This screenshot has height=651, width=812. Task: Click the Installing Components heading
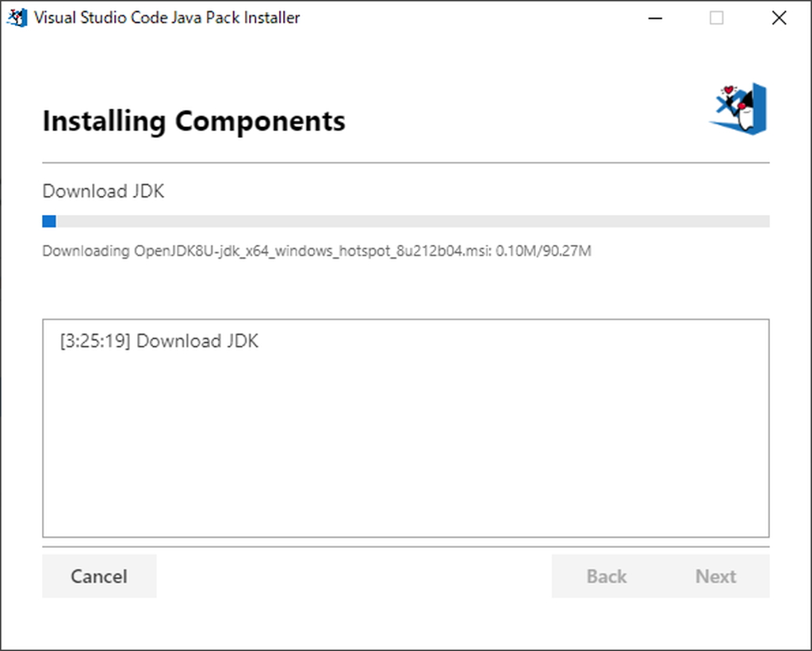click(193, 121)
